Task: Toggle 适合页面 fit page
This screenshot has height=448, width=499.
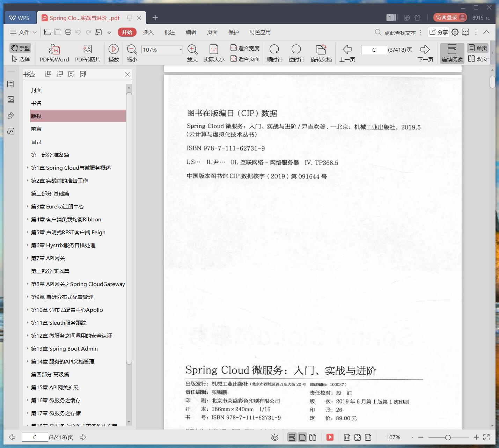Action: (x=245, y=59)
